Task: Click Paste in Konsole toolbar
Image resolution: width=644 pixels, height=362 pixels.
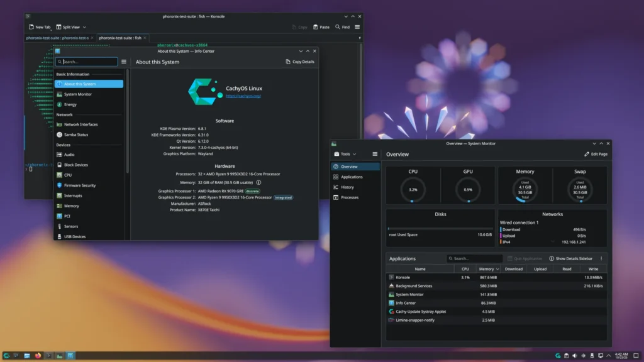Action: 321,27
